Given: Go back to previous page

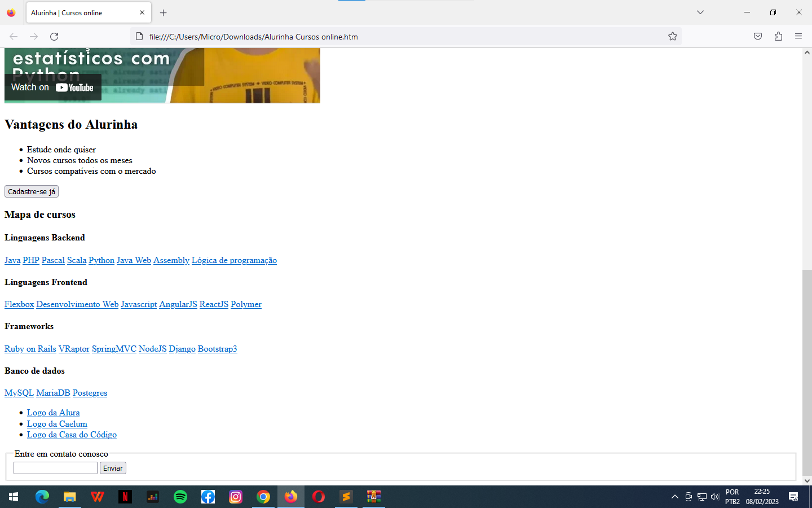Looking at the screenshot, I should (x=14, y=37).
